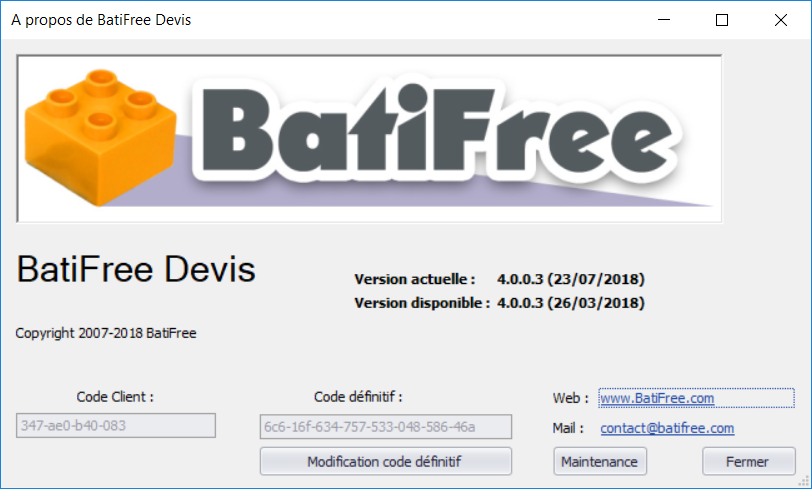Click the 'Code Client :' label
The image size is (812, 489).
[115, 396]
